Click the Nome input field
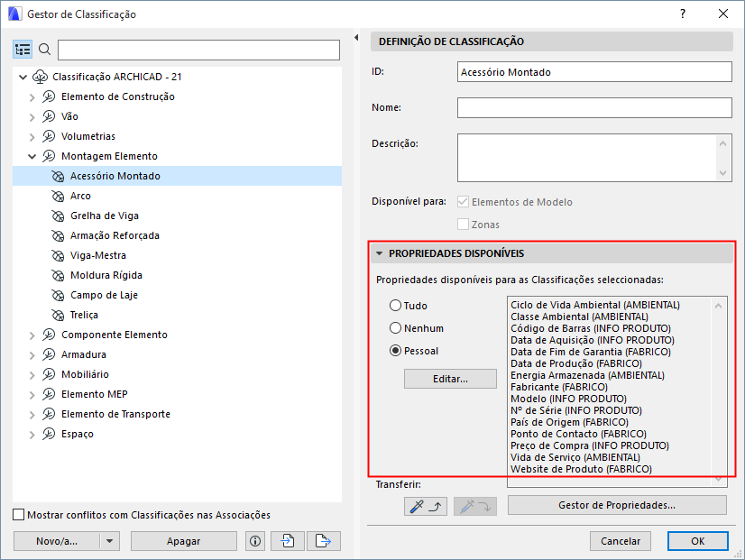 (x=594, y=108)
